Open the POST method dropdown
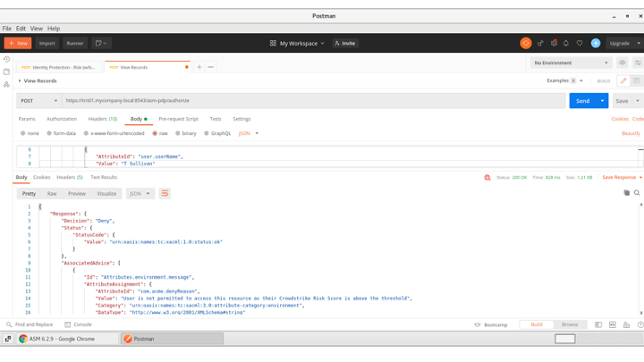Image resolution: width=644 pixels, height=362 pixels. pos(38,101)
